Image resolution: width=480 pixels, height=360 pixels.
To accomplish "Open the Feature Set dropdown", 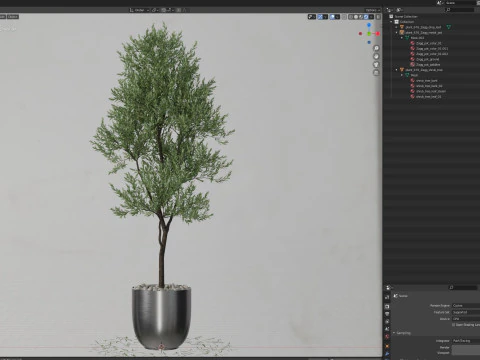I will coord(466,312).
